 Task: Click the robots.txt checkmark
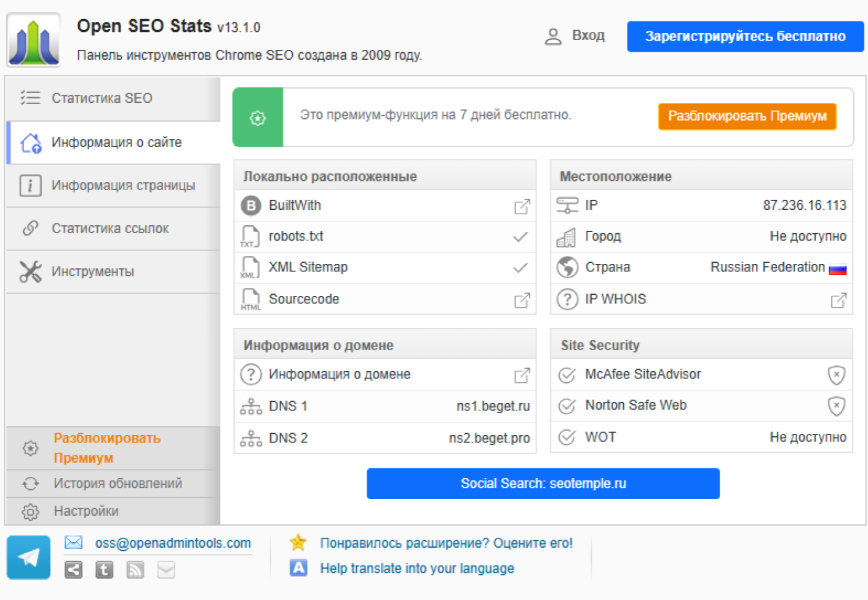point(520,237)
